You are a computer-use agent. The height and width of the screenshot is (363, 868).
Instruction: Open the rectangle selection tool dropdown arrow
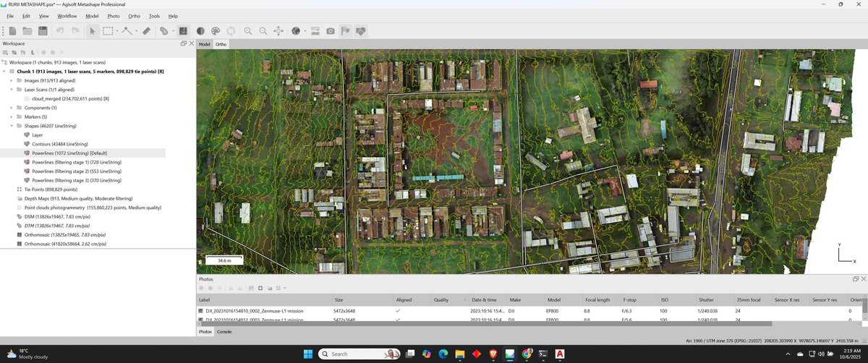coord(116,31)
